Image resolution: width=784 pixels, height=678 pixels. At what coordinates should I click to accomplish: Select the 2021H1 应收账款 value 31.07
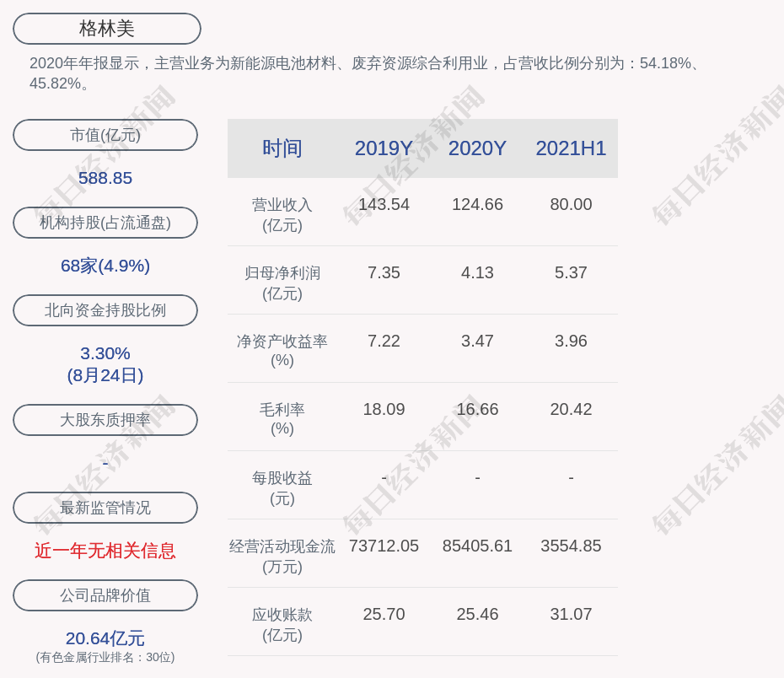571,614
